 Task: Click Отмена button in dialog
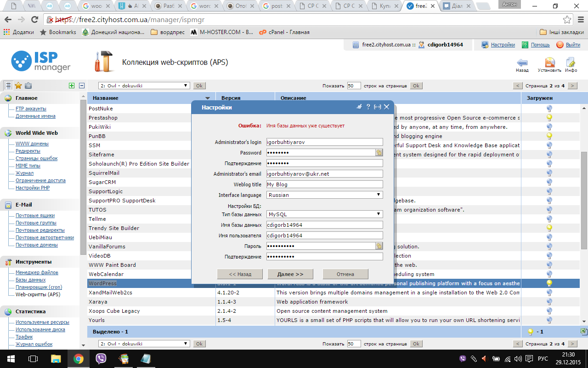345,274
